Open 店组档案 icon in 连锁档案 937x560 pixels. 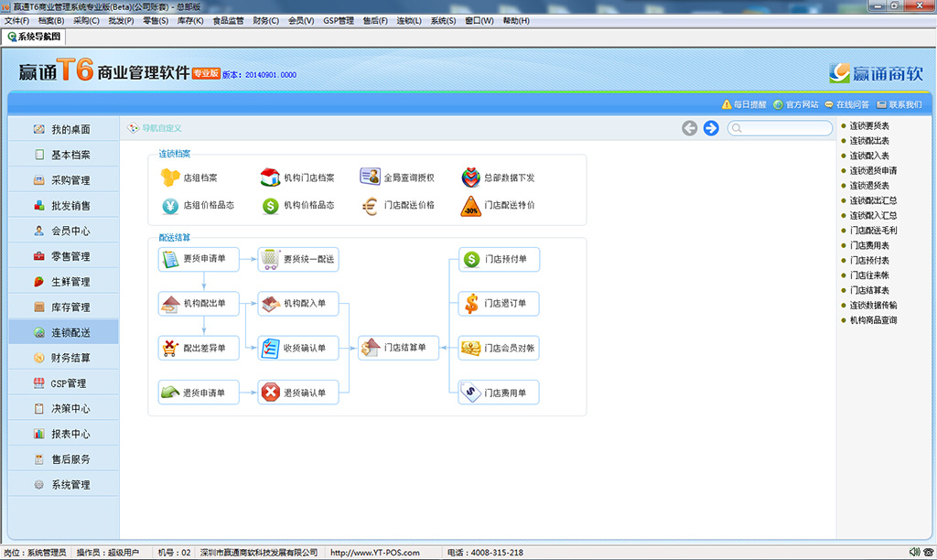(170, 178)
